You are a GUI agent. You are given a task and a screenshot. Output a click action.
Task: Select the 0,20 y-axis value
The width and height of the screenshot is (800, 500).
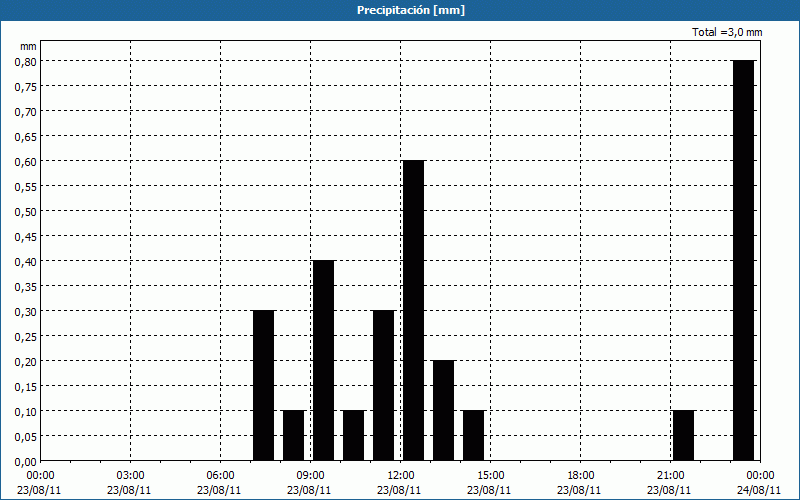click(x=26, y=362)
